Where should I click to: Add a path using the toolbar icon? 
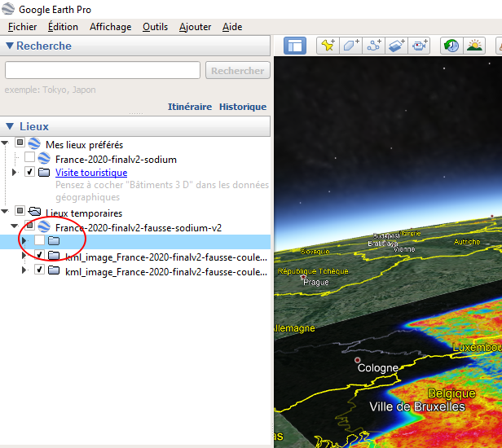click(x=373, y=46)
